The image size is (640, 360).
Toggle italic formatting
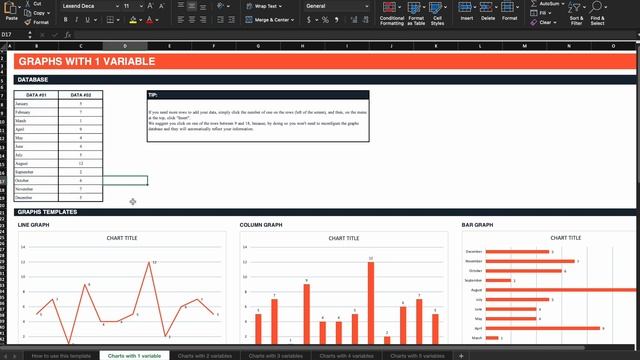tap(76, 20)
